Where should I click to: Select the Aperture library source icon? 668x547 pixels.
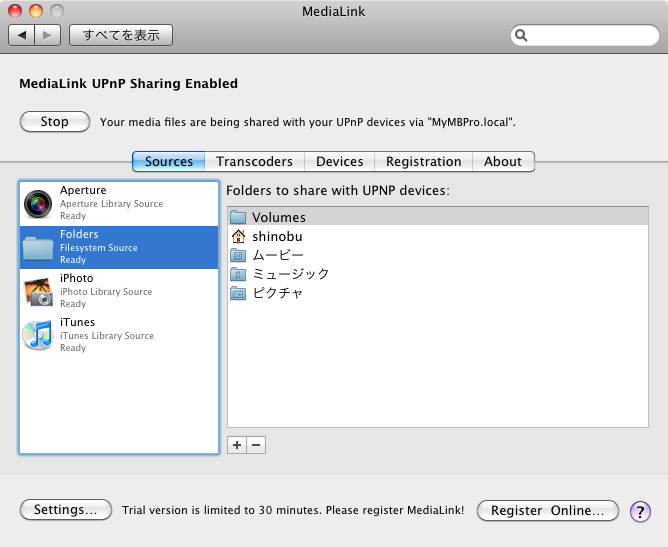(39, 204)
